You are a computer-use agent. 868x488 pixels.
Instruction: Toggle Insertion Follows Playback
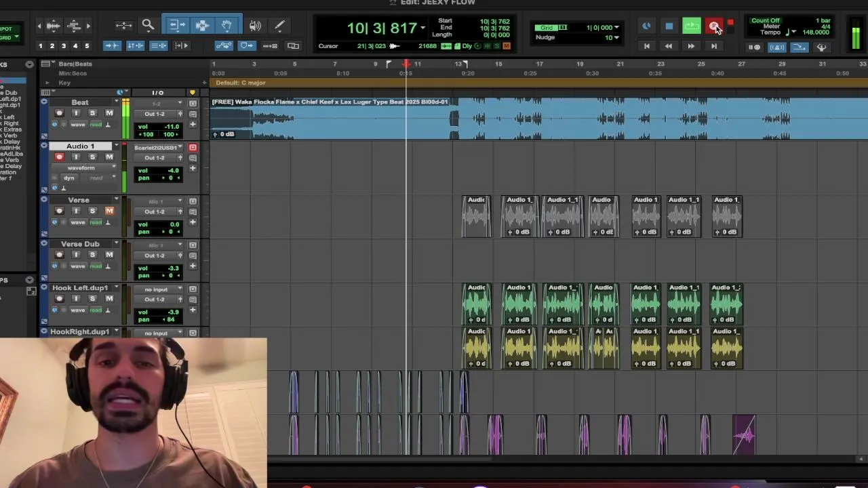[181, 45]
